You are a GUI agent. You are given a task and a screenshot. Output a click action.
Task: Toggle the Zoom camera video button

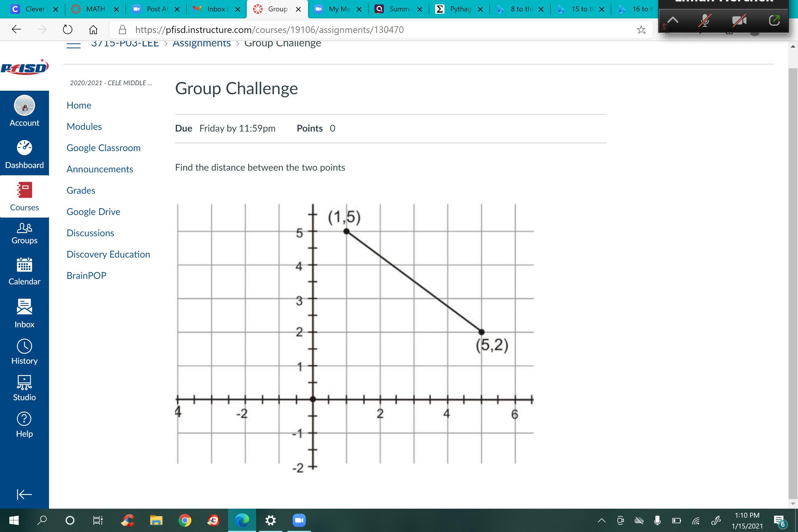click(x=739, y=21)
